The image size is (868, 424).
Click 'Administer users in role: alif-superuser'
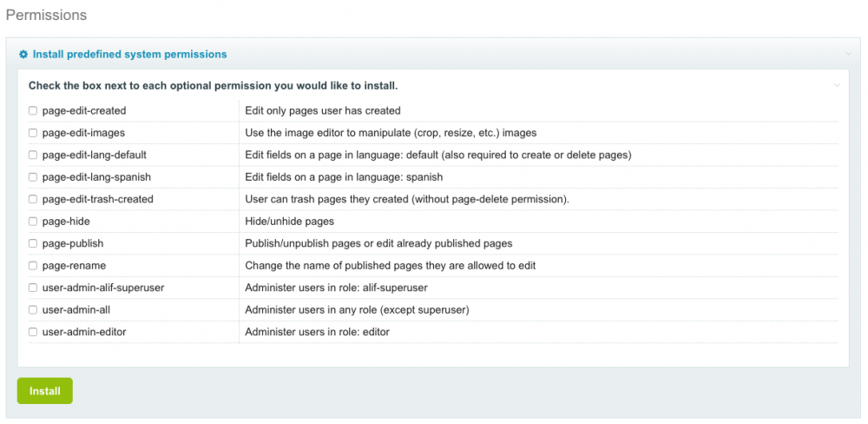336,288
